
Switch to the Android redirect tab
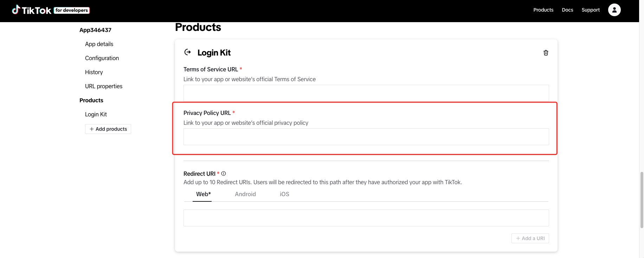[245, 194]
